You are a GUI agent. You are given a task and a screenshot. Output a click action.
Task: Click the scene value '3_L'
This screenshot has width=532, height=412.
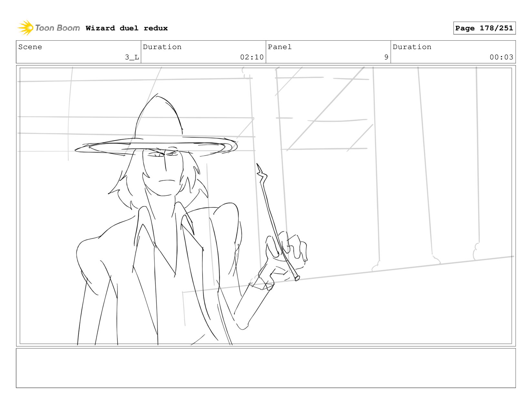click(132, 57)
